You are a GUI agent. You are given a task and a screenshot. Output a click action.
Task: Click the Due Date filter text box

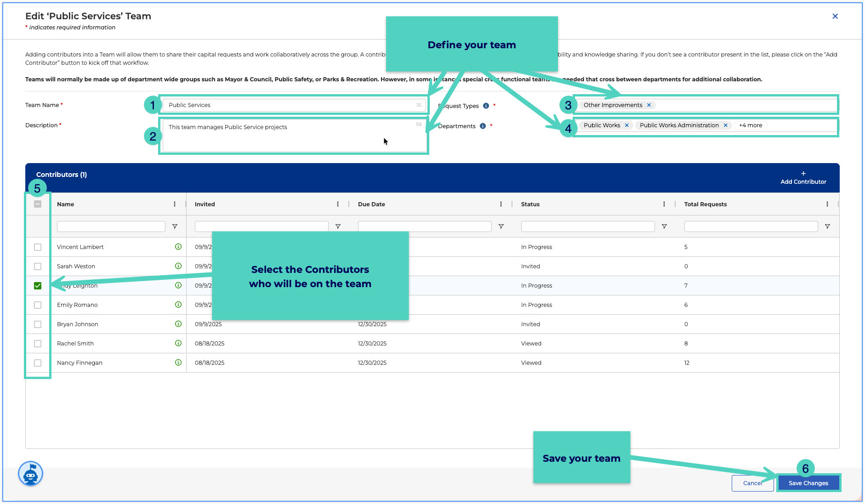[425, 227]
